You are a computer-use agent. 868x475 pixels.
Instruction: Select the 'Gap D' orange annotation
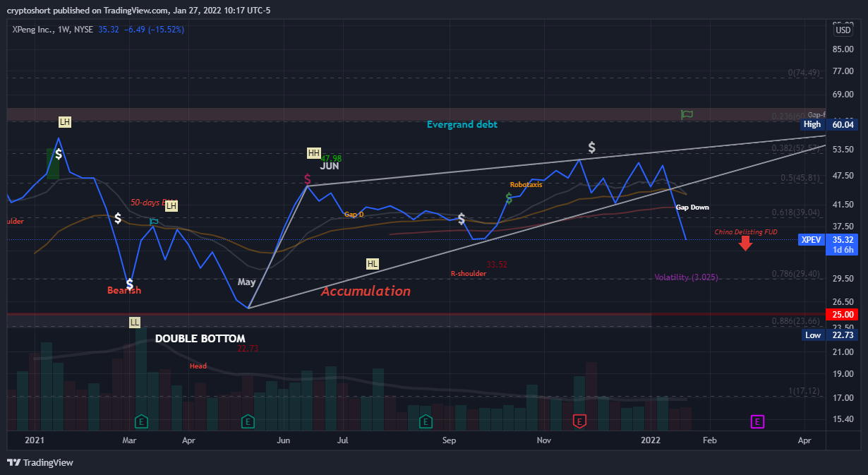354,214
